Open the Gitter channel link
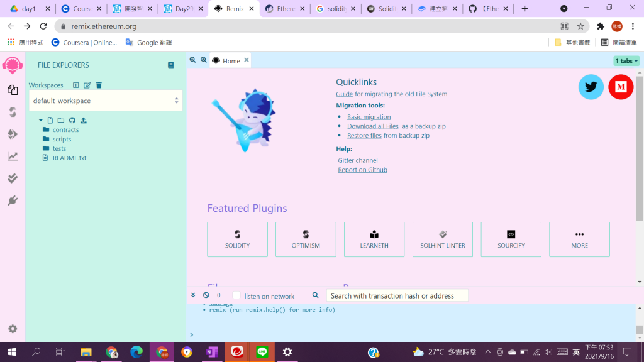The width and height of the screenshot is (644, 362). (358, 160)
